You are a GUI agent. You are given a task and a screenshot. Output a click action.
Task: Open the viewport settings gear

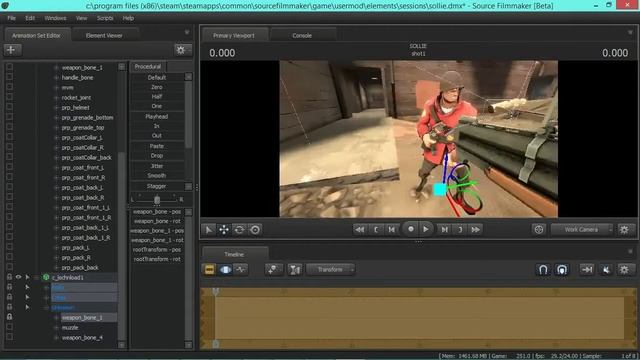(x=624, y=230)
